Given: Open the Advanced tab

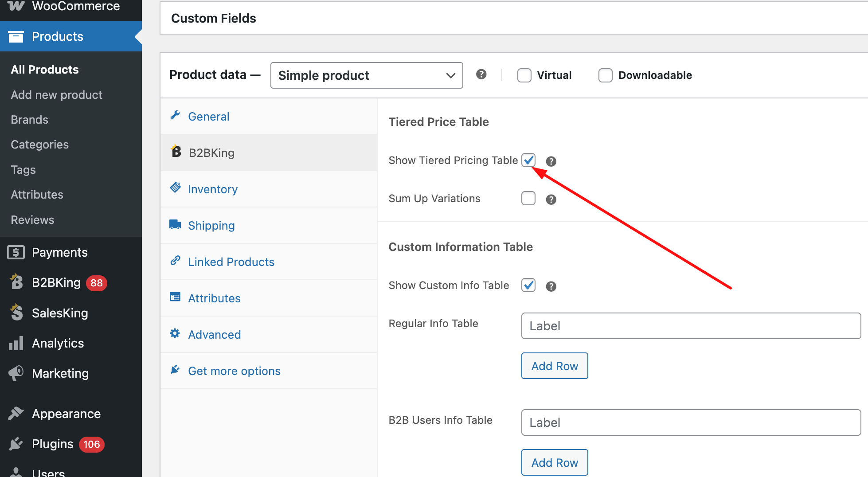Looking at the screenshot, I should click(269, 334).
